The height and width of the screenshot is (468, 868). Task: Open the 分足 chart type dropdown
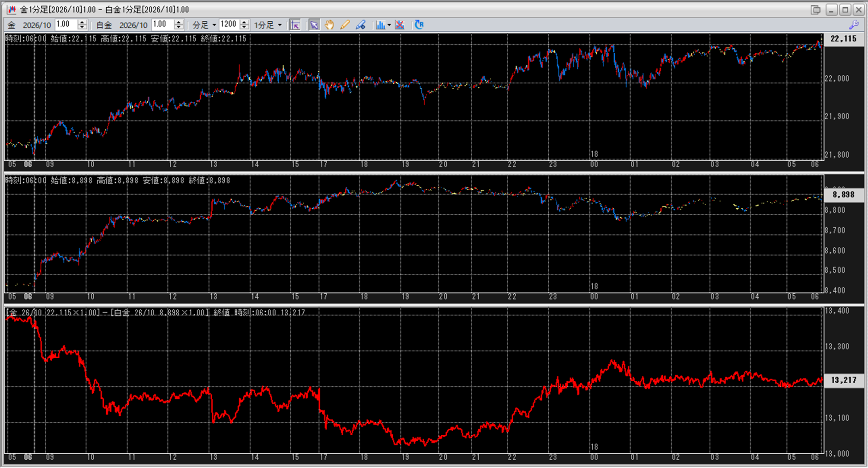tap(204, 25)
